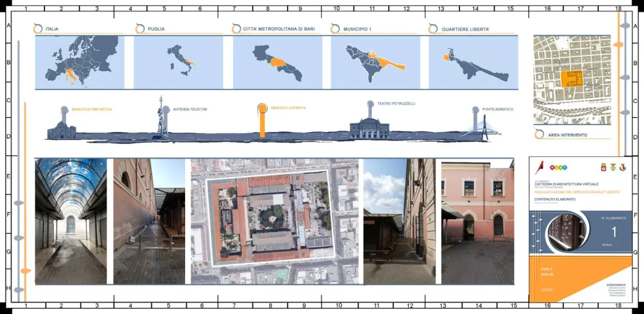This screenshot has height=314, width=644.
Task: Click the Italia map showing Europe
Action: coord(79,62)
